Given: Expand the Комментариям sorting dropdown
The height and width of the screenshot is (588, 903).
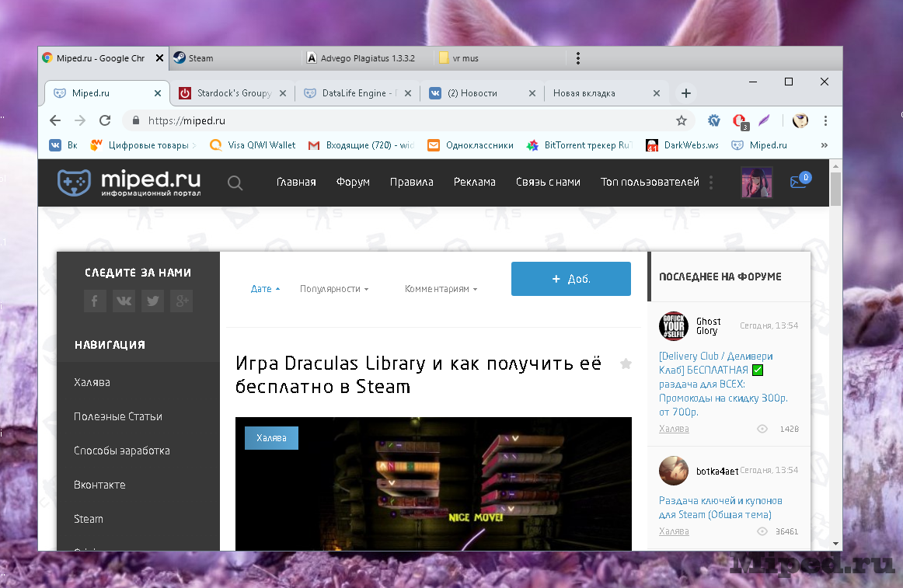Looking at the screenshot, I should 441,289.
